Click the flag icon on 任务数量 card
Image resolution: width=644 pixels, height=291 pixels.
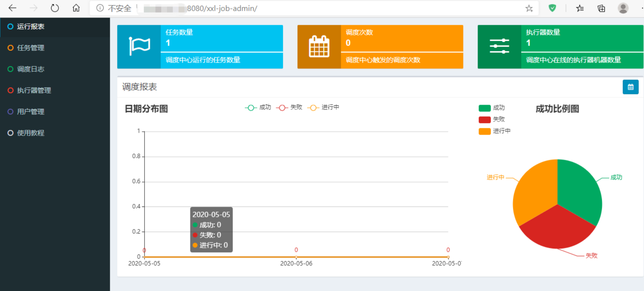pyautogui.click(x=139, y=46)
